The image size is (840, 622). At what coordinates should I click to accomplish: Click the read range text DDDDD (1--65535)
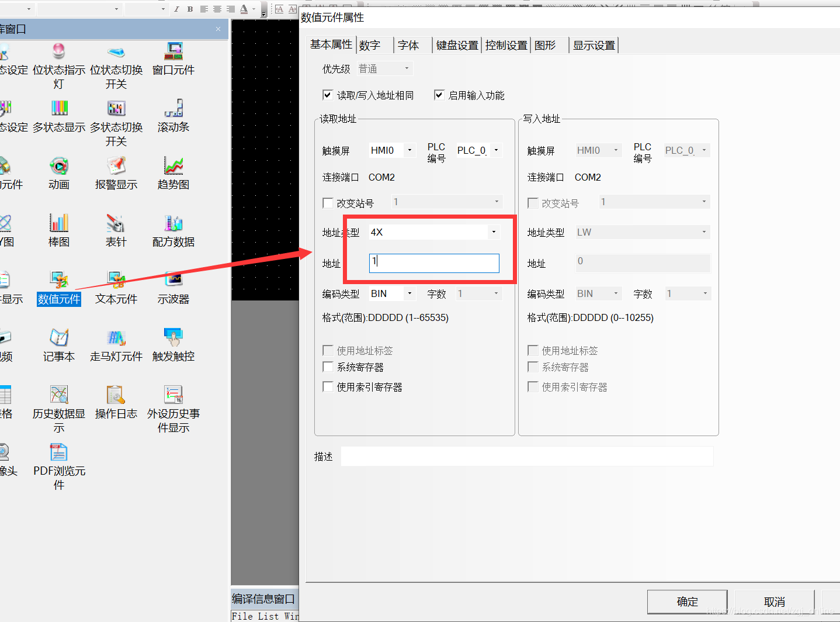pos(408,317)
